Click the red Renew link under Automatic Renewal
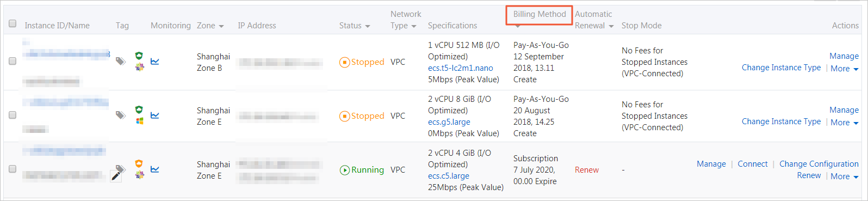 pyautogui.click(x=587, y=170)
